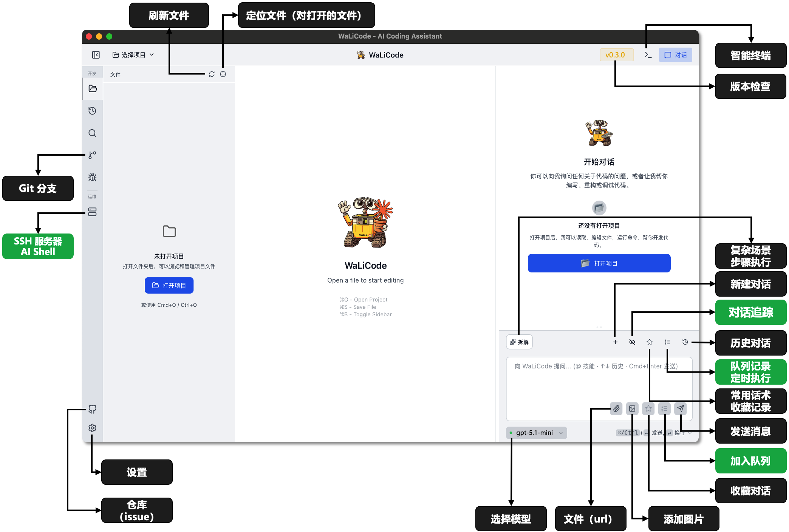Click the empty folder icon in file panel
Screen dimensions: 789x532
(169, 231)
